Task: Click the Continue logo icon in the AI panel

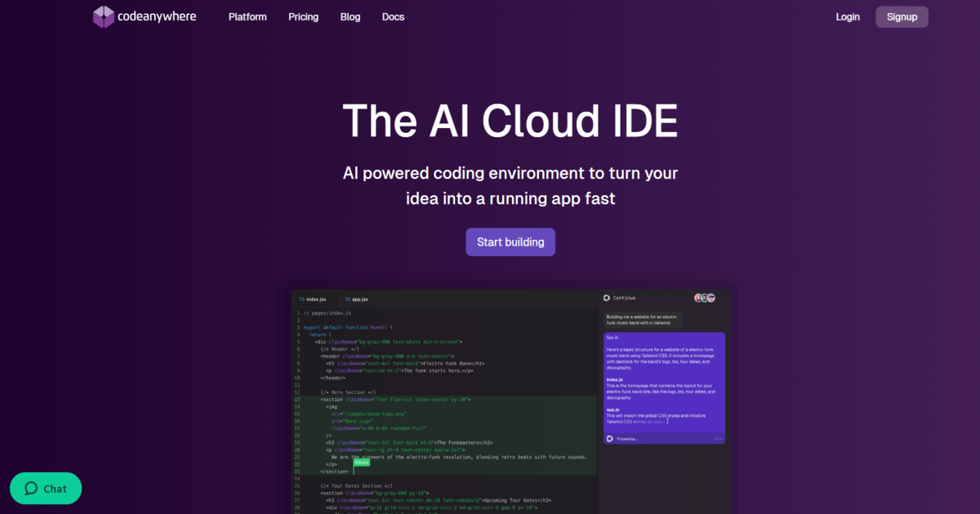Action: [607, 298]
